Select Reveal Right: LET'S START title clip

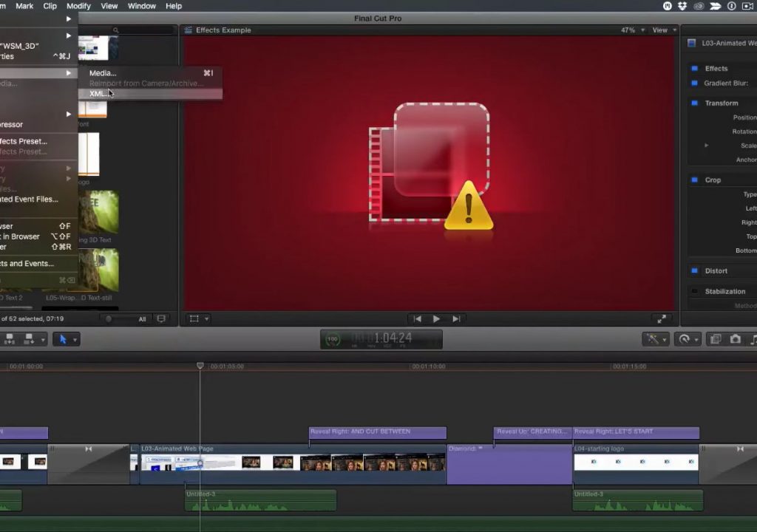(637, 432)
